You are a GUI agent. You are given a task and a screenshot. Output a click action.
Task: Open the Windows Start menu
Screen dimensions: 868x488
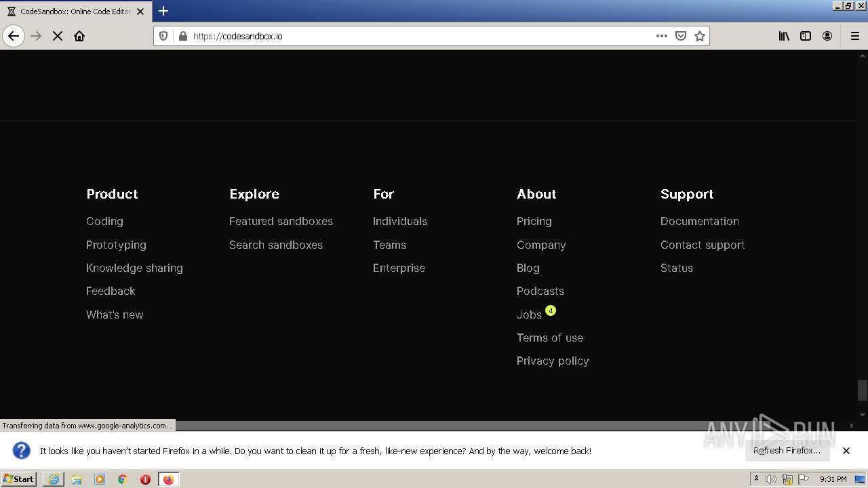pos(19,479)
